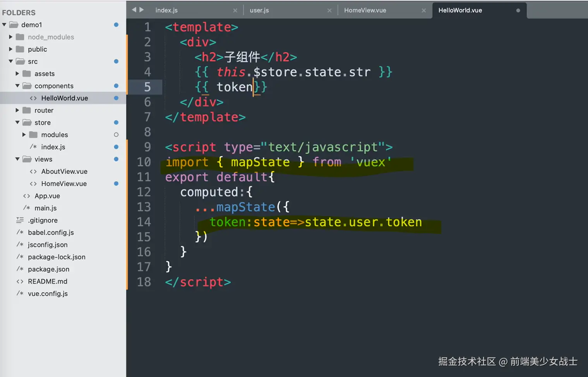Viewport: 588px width, 377px height.
Task: Click the HomeView.vue file icon in sidebar
Action: 33,184
